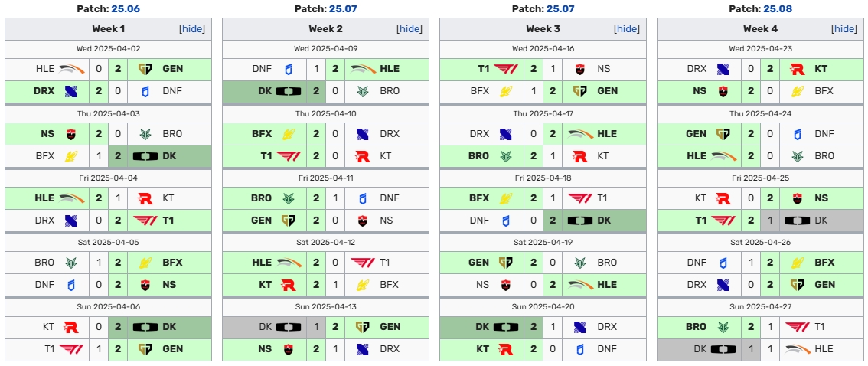Click the GEN logo in Wed 2025-04-02 match
Image resolution: width=868 pixels, height=366 pixels.
[x=146, y=69]
